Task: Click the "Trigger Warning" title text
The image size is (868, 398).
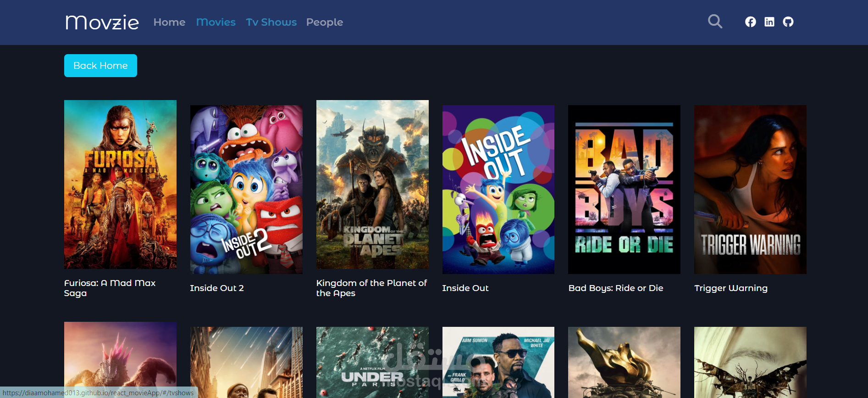Action: pos(731,288)
